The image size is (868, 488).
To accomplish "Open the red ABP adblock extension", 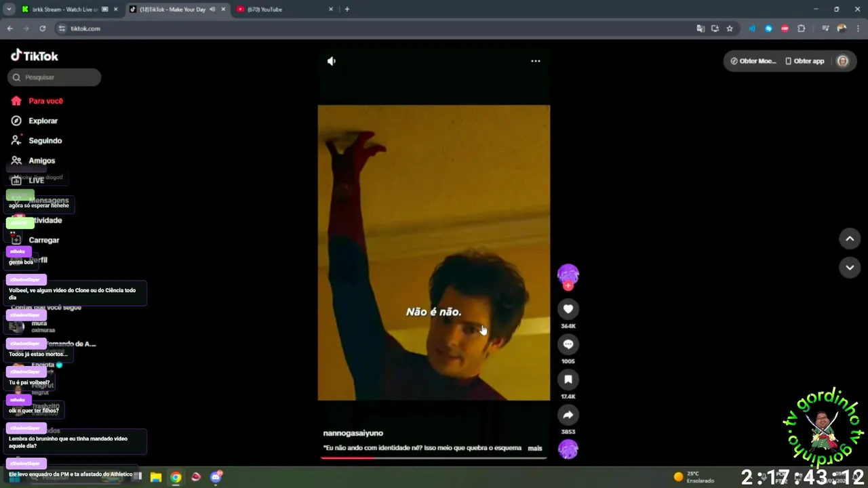I will click(x=785, y=28).
